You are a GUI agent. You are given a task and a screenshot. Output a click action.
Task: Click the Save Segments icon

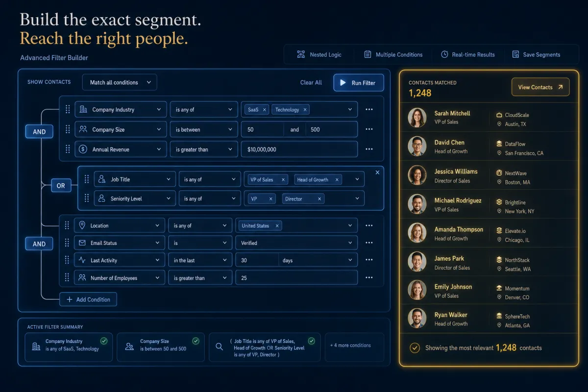pyautogui.click(x=515, y=54)
